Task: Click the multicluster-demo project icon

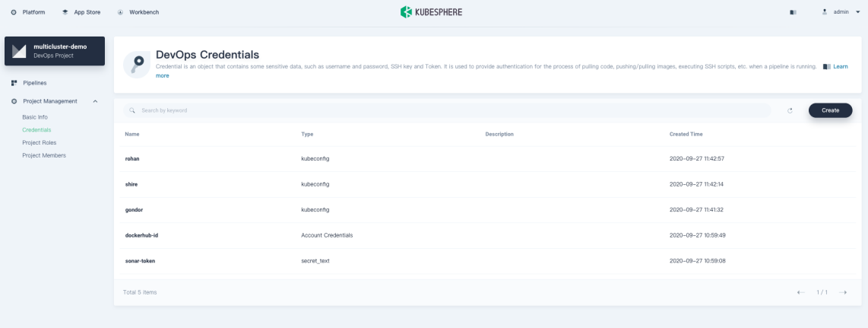Action: pyautogui.click(x=19, y=51)
